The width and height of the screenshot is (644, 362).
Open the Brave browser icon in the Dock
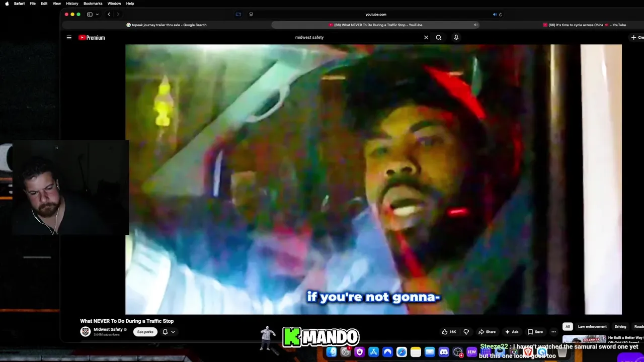click(x=528, y=352)
